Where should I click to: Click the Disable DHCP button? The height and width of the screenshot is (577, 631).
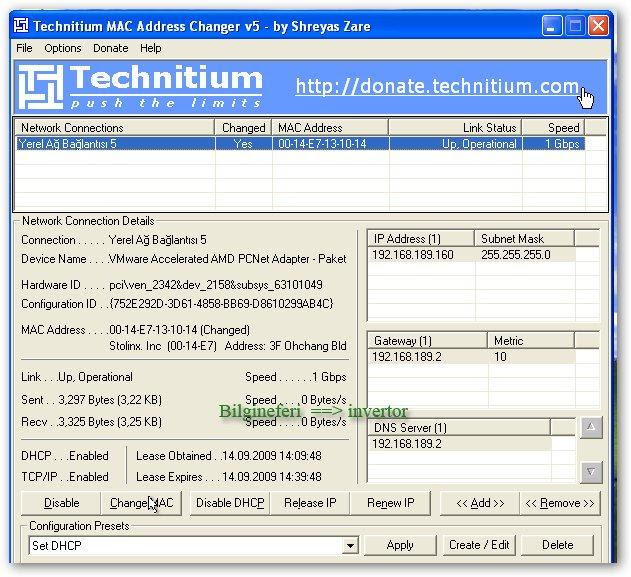pos(230,503)
